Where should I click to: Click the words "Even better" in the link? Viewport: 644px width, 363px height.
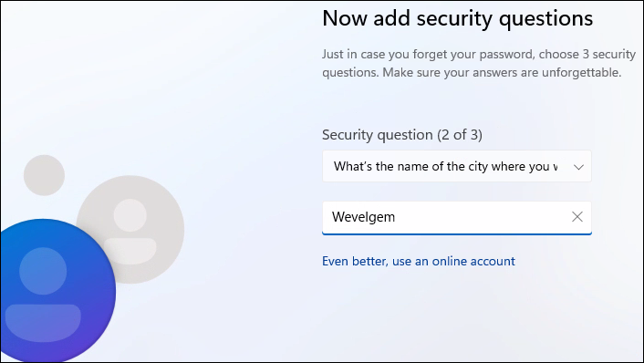[x=355, y=261]
